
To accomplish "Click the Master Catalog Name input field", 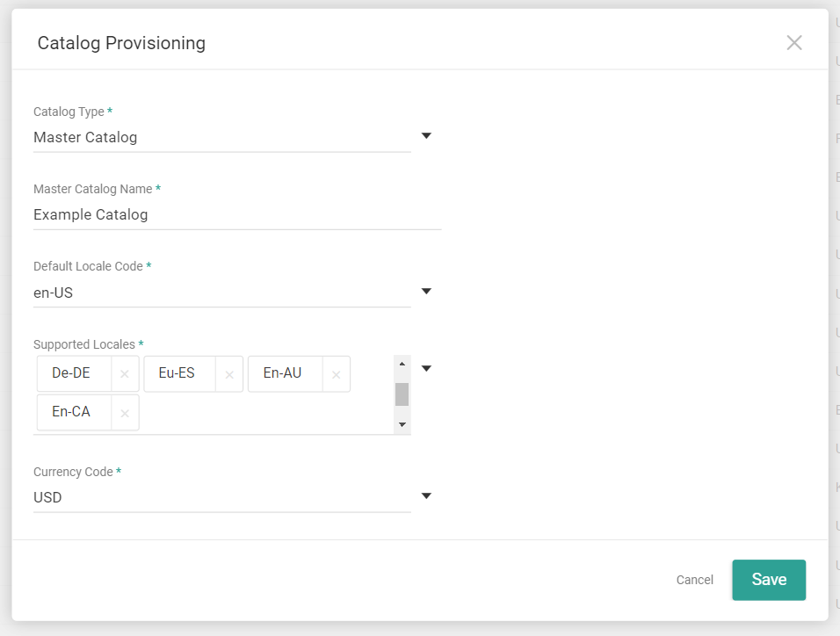I will (x=237, y=214).
